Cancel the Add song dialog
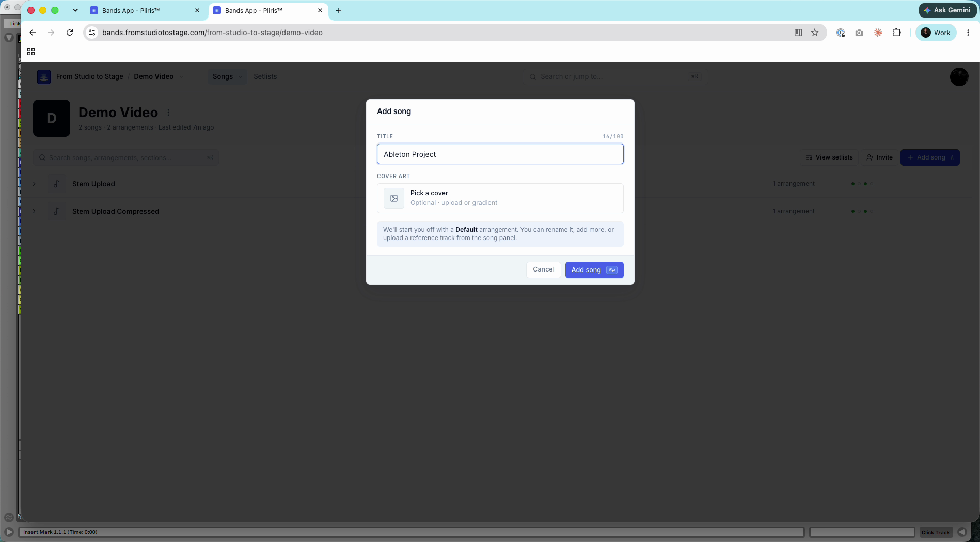 [x=543, y=269]
